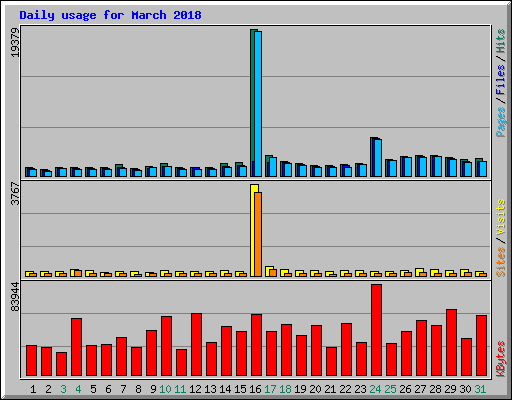The width and height of the screenshot is (512, 400).
Task: Select green weekend day label 25
Action: tap(390, 389)
